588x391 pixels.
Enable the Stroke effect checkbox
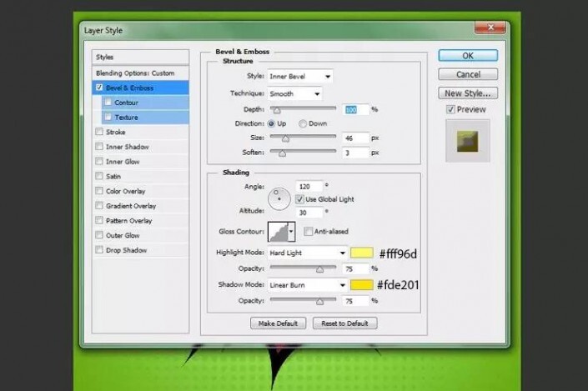[x=101, y=132]
